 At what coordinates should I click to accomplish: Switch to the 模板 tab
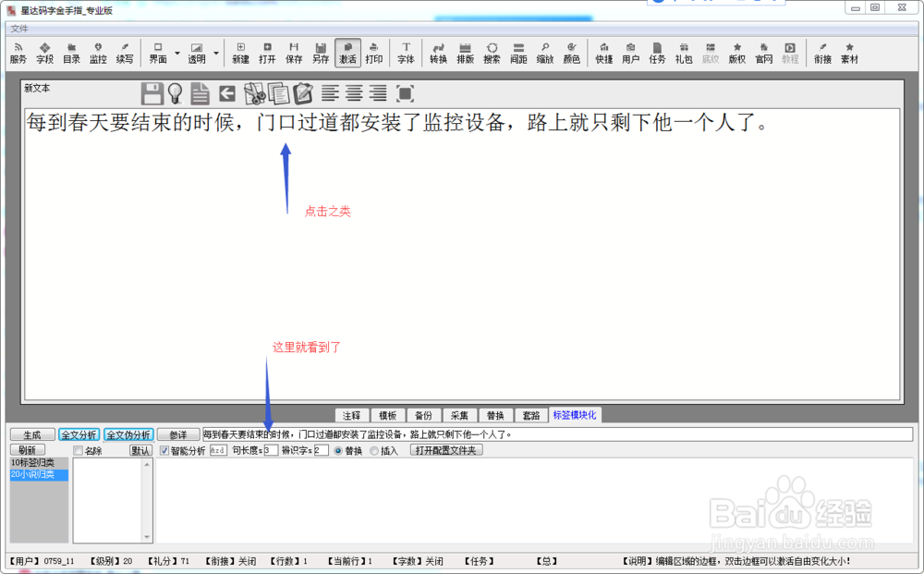[387, 415]
